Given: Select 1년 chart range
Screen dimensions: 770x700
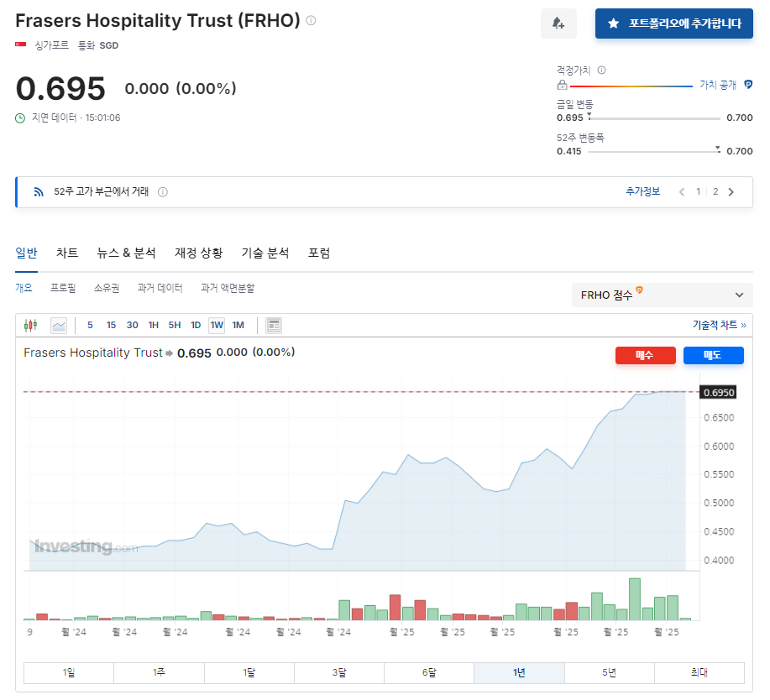Looking at the screenshot, I should (x=519, y=672).
